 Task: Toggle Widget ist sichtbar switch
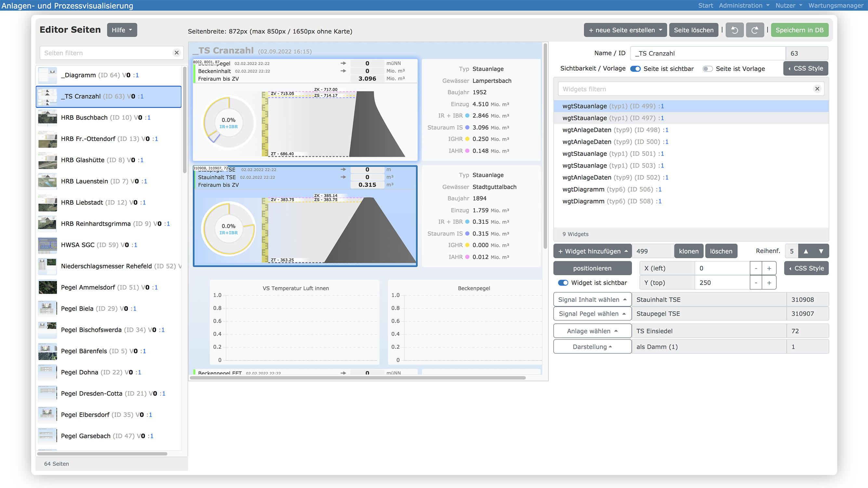(x=563, y=283)
